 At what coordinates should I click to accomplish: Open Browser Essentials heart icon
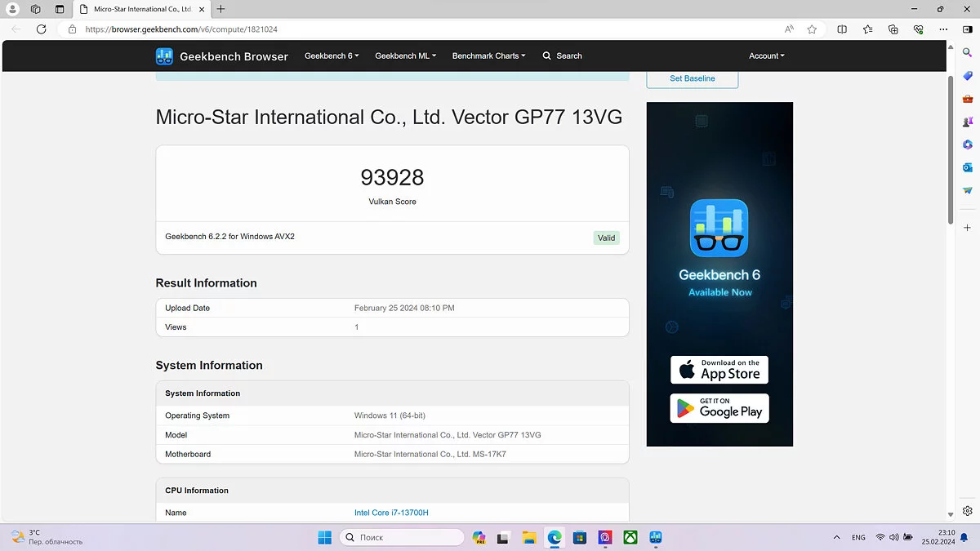(x=919, y=29)
